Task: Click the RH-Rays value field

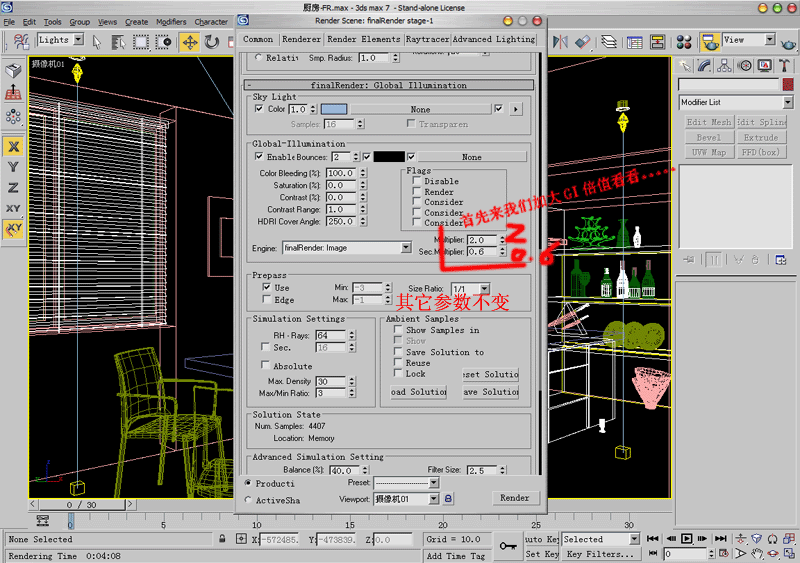Action: [x=328, y=335]
